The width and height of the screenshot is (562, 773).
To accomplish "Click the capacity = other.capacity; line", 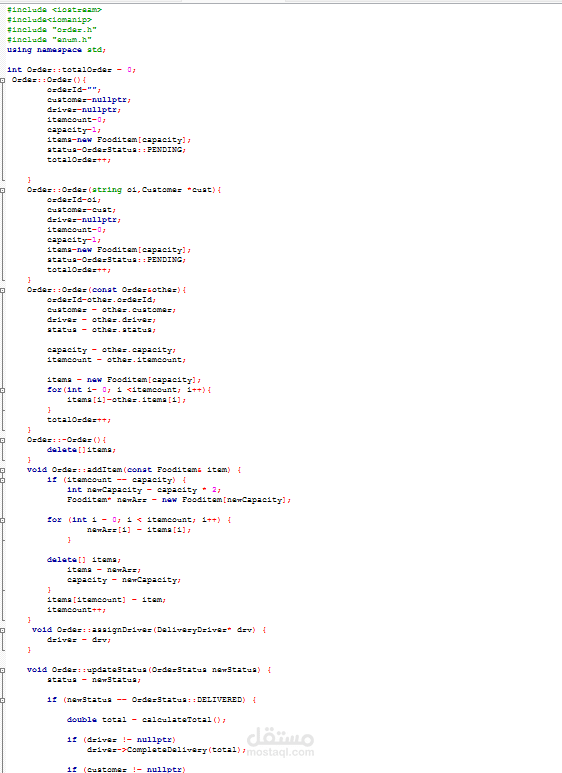I will click(x=111, y=350).
